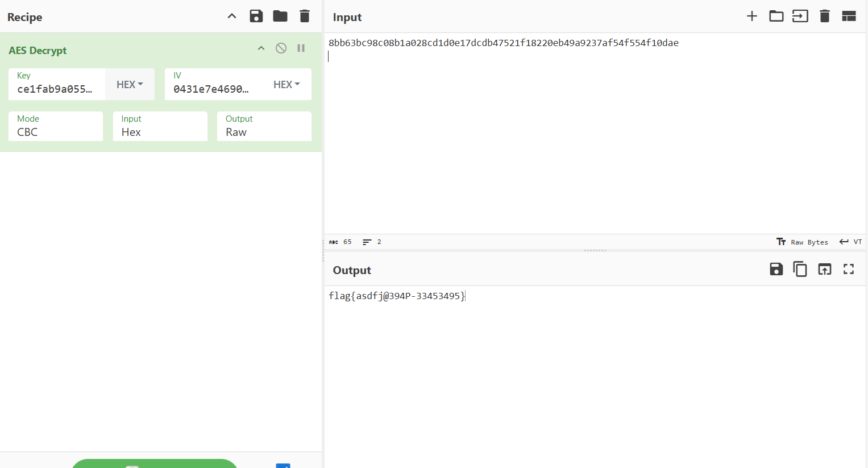Image resolution: width=868 pixels, height=468 pixels.
Task: Click the AES Decrypt operation title
Action: tap(38, 50)
